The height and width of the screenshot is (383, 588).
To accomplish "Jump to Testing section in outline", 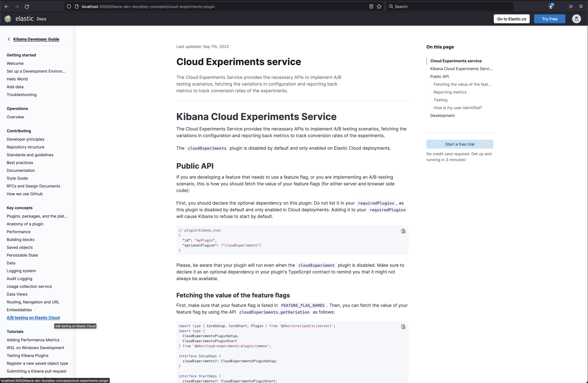I will tap(440, 100).
